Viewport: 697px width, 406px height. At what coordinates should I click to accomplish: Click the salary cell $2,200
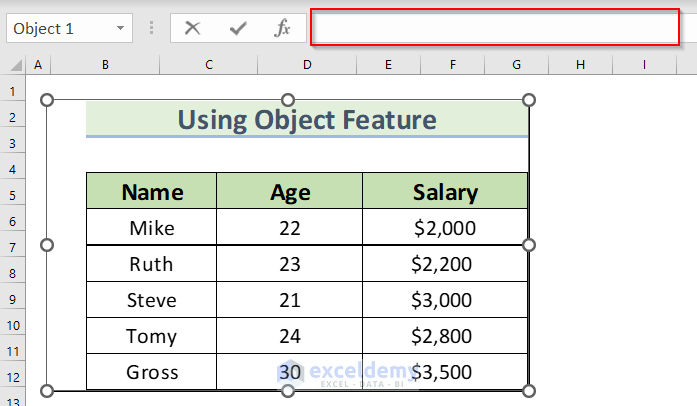click(445, 263)
